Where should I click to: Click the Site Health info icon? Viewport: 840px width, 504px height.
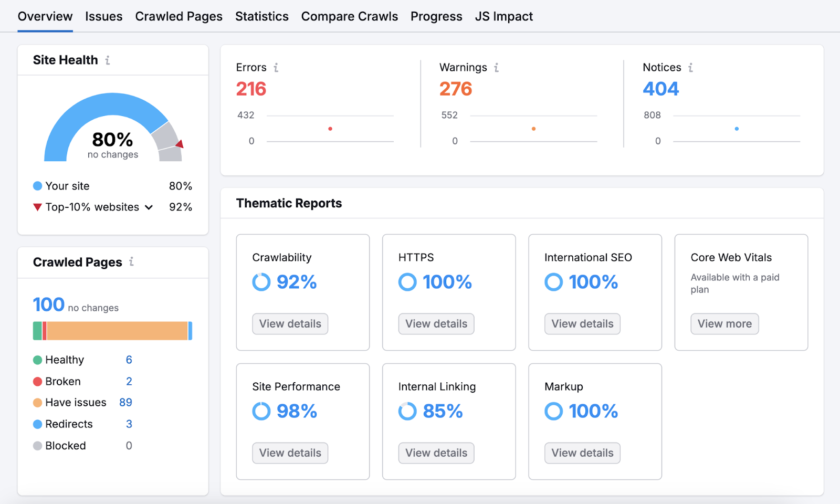coord(109,60)
